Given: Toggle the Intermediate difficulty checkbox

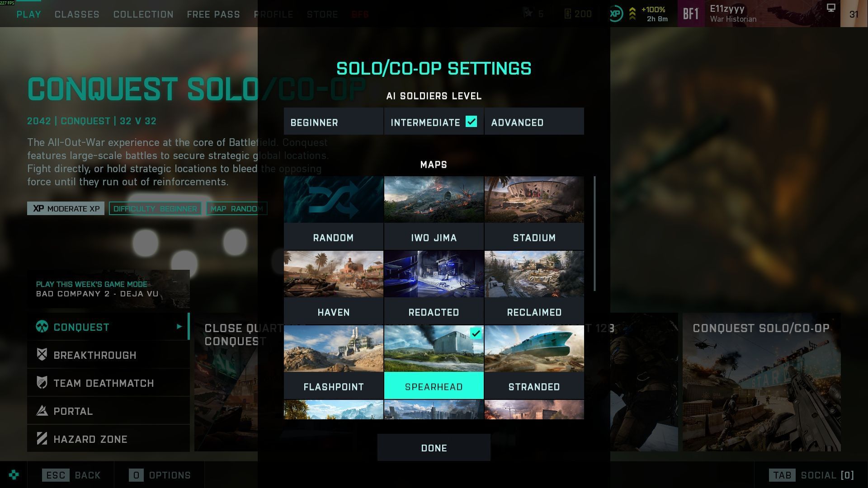Looking at the screenshot, I should coord(471,122).
